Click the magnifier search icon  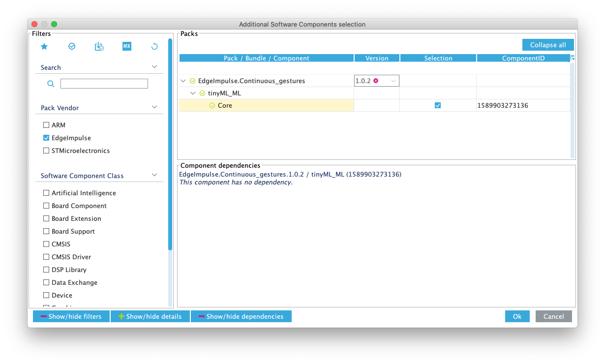(x=51, y=84)
